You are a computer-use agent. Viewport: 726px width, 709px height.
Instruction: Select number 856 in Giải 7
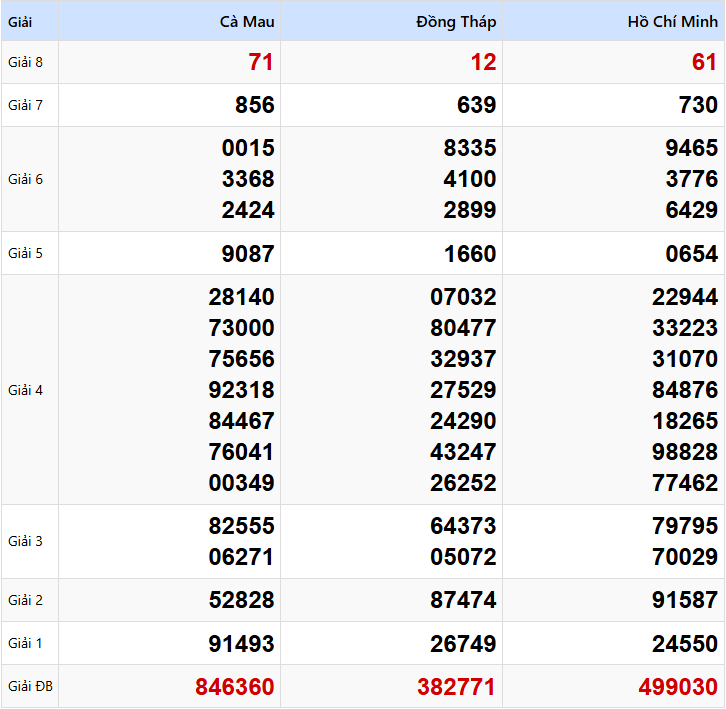255,105
